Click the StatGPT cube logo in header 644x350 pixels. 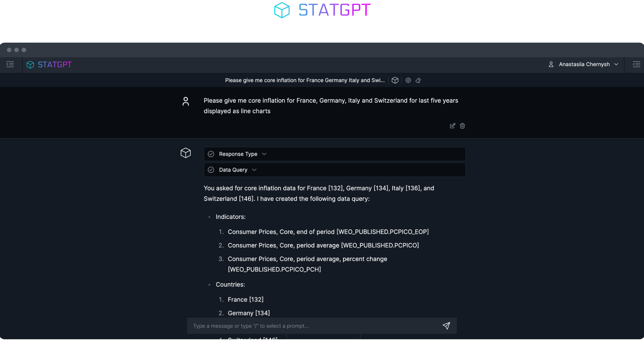[30, 65]
